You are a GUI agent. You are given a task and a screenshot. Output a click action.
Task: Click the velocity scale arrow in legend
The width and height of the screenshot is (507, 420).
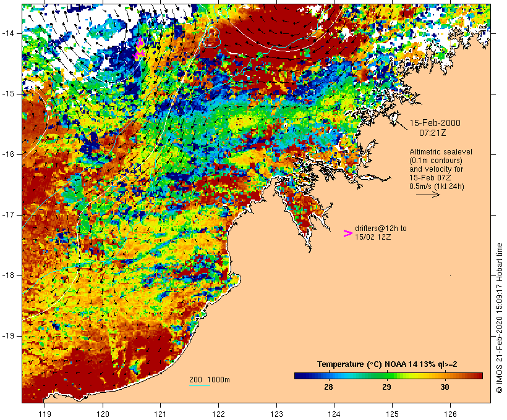[428, 195]
